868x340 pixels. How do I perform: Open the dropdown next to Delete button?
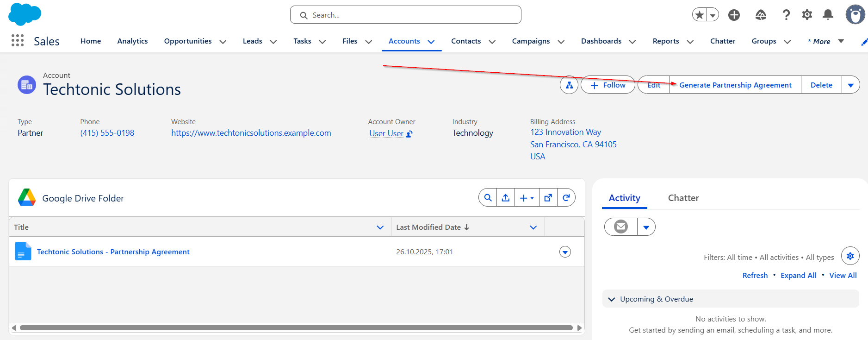coord(850,85)
